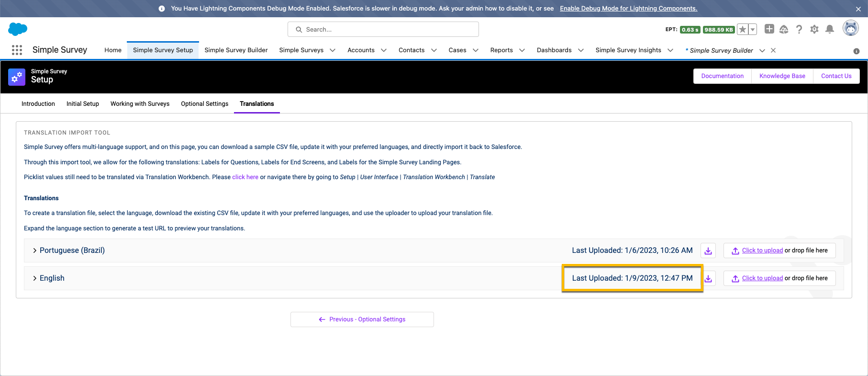Viewport: 868px width, 376px height.
Task: Focus the global Search field
Action: pos(383,29)
